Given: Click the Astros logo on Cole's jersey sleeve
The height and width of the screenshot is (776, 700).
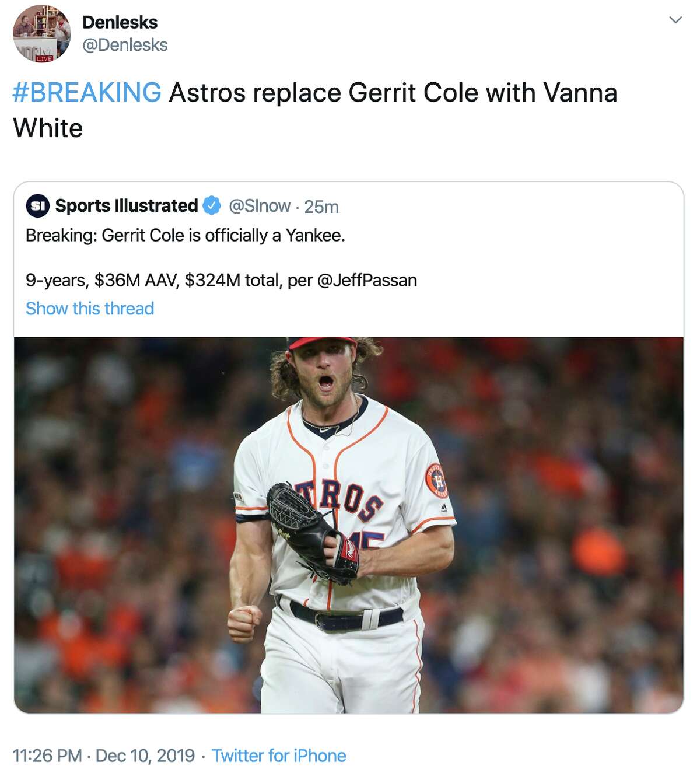Looking at the screenshot, I should (437, 480).
